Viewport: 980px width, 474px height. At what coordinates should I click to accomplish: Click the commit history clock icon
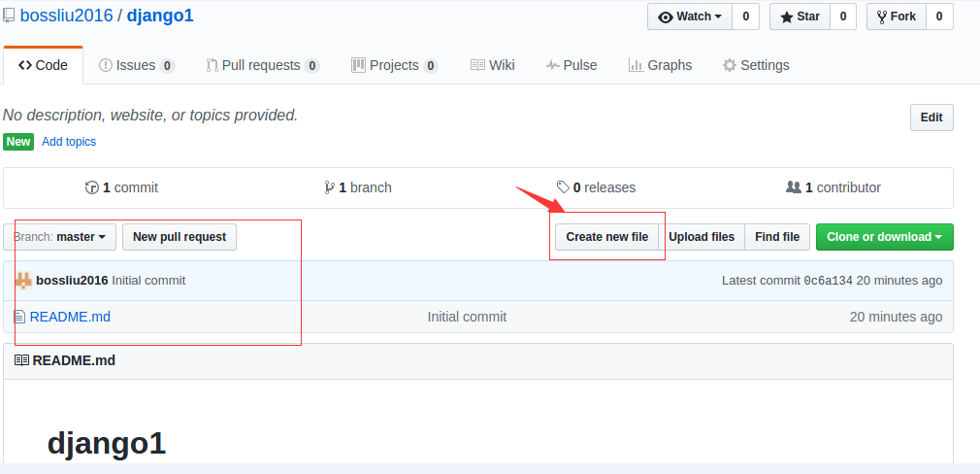[92, 187]
